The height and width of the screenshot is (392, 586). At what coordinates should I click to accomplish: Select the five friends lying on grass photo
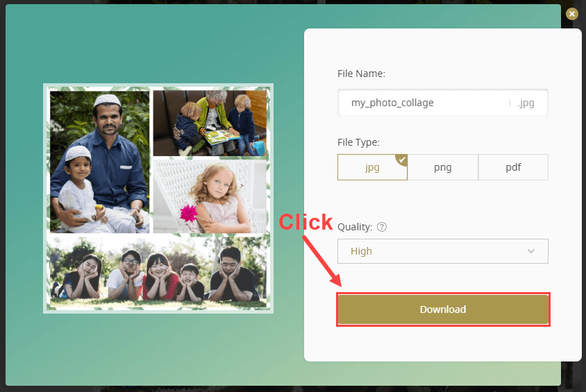pos(158,272)
